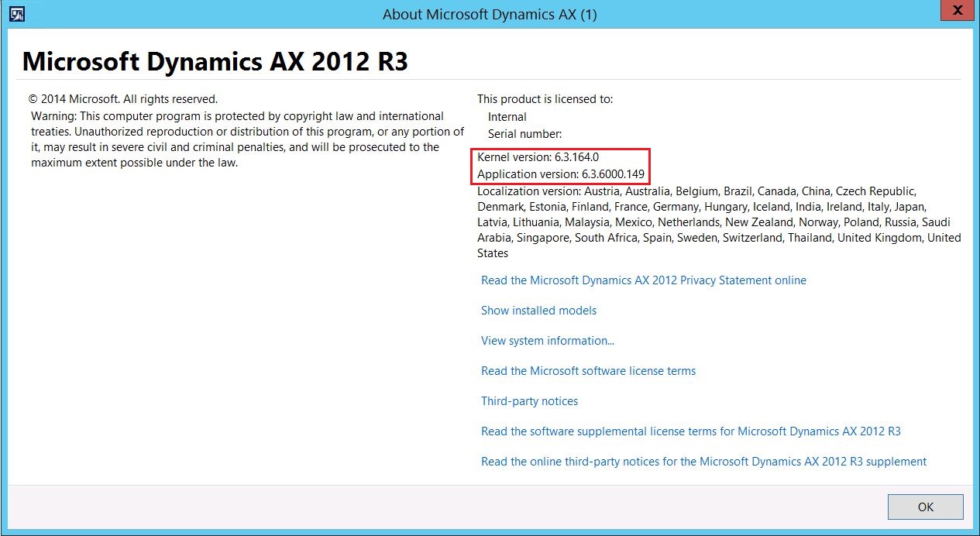This screenshot has width=980, height=536.
Task: Click the About Microsoft Dynamics AX (1) title
Action: point(490,14)
